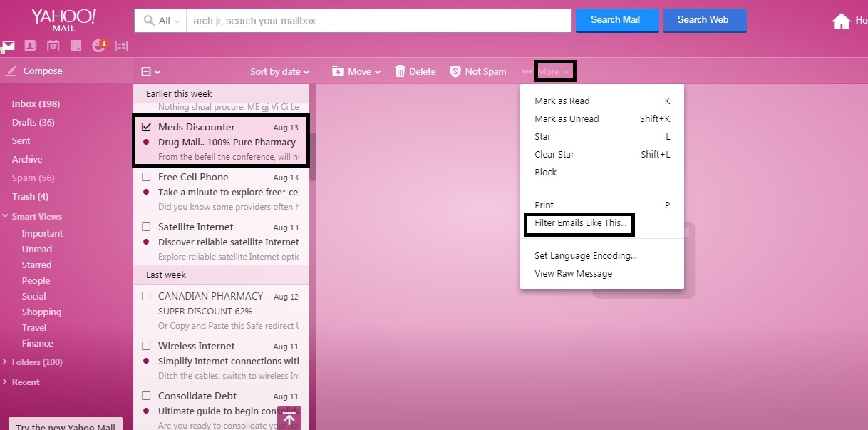Open the Notepad icon
868x430 pixels.
76,46
